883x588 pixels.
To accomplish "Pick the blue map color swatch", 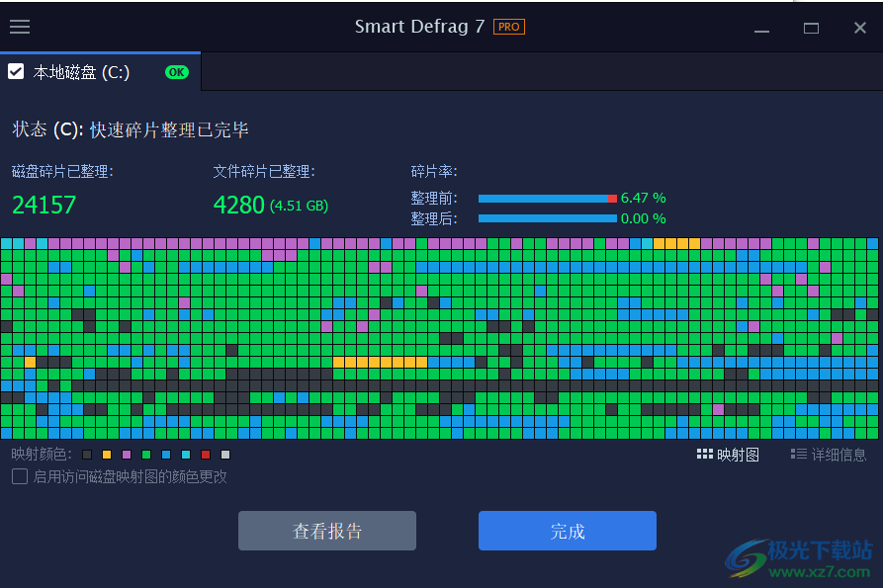I will pos(166,455).
